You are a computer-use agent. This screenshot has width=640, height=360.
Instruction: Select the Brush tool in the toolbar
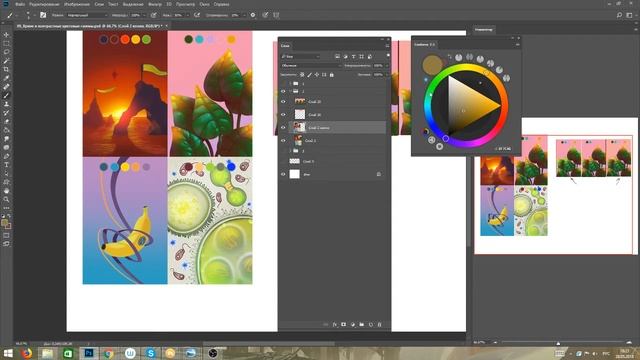6,96
